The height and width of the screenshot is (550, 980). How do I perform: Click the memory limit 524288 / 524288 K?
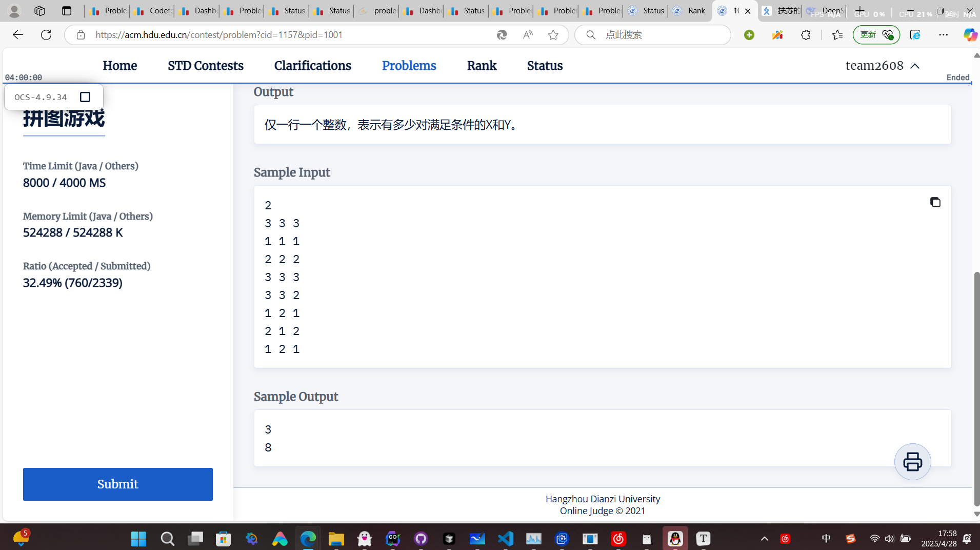(x=73, y=233)
